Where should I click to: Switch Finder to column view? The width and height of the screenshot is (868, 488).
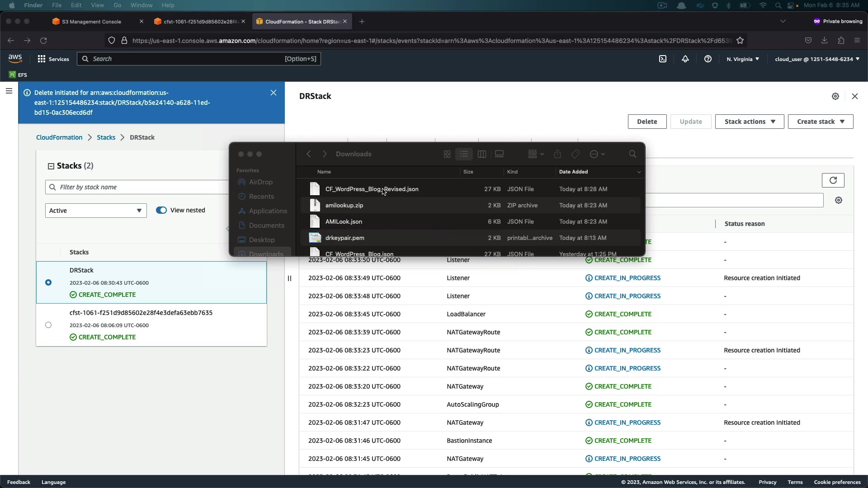coord(482,154)
